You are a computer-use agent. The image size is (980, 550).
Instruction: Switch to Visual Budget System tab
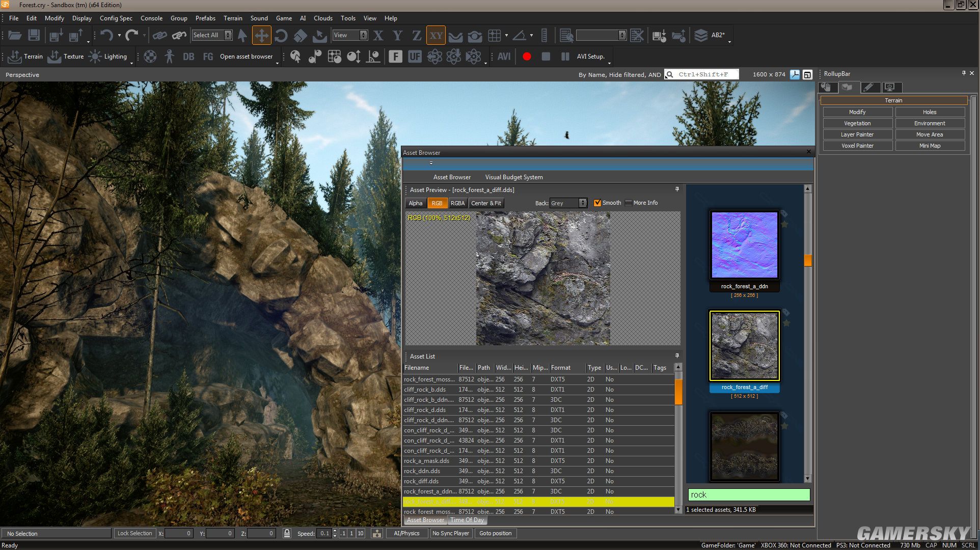514,177
